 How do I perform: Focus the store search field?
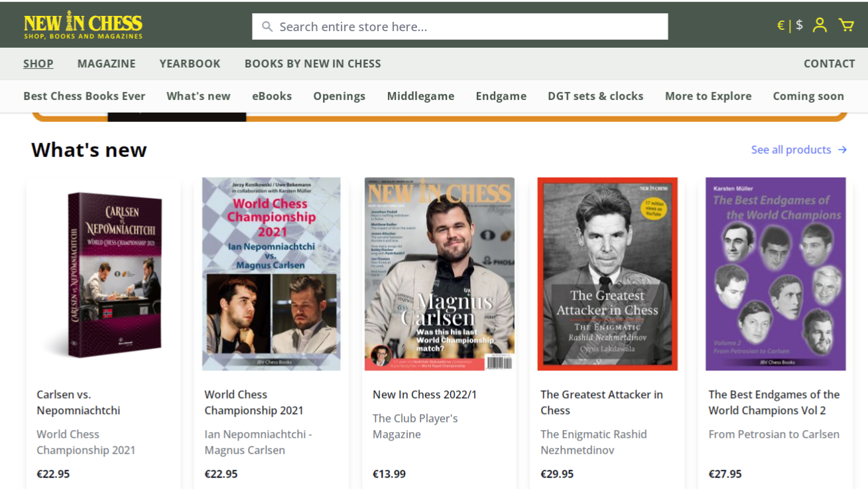click(x=460, y=27)
